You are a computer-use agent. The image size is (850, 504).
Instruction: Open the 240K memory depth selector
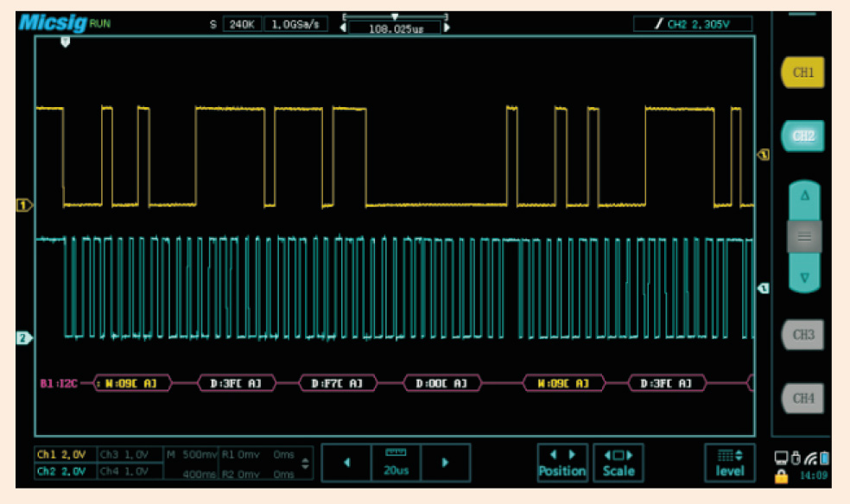[x=241, y=24]
